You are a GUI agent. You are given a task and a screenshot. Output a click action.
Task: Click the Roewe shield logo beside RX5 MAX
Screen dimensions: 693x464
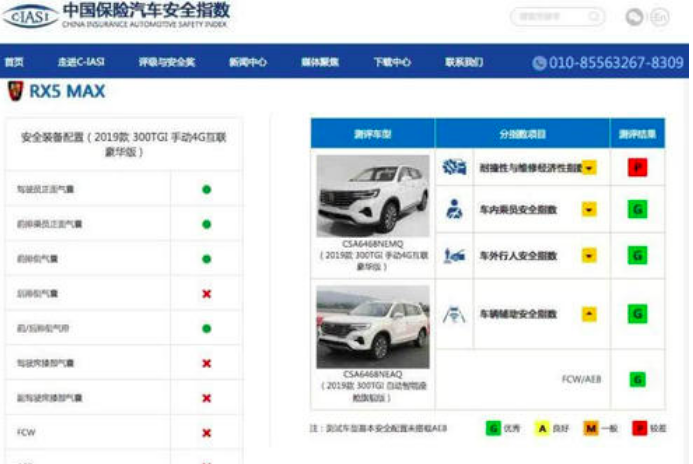coord(15,91)
